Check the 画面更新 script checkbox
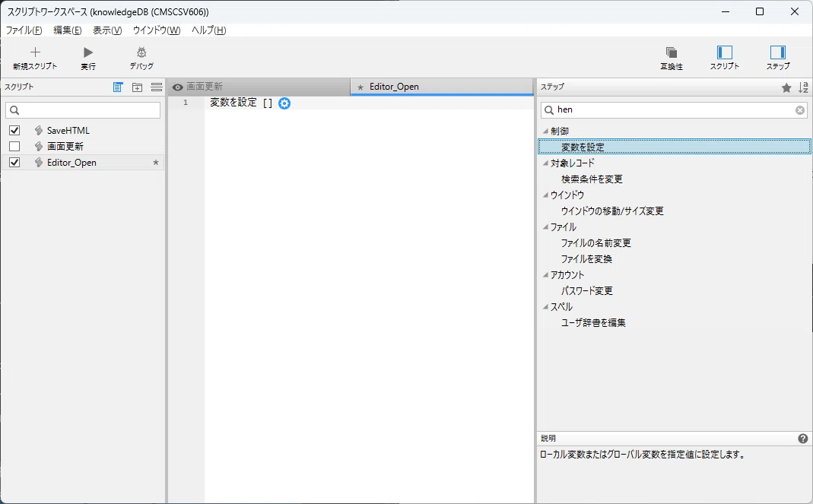 pos(14,147)
